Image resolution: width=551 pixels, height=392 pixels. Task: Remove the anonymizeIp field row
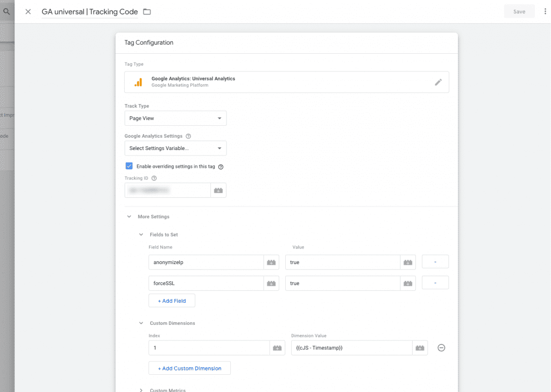tap(435, 262)
